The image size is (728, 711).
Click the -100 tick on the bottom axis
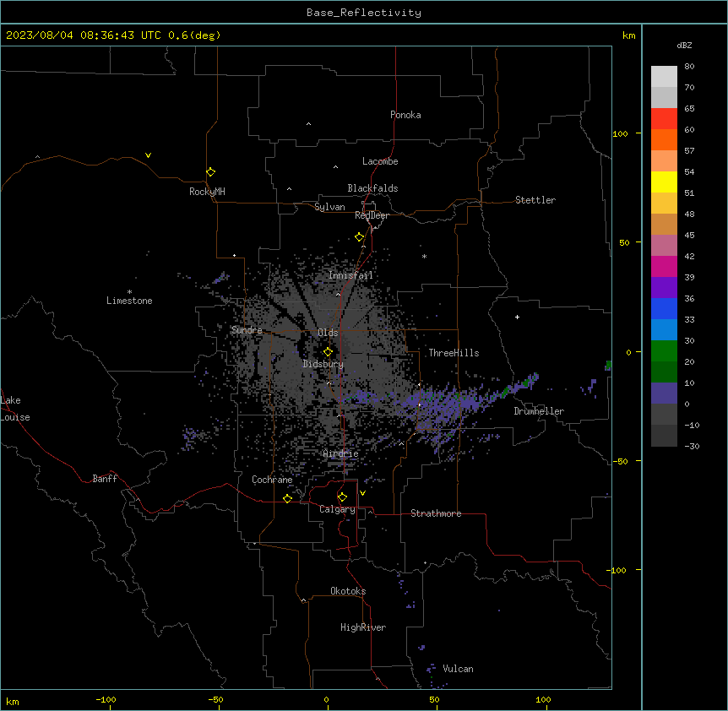pyautogui.click(x=106, y=699)
